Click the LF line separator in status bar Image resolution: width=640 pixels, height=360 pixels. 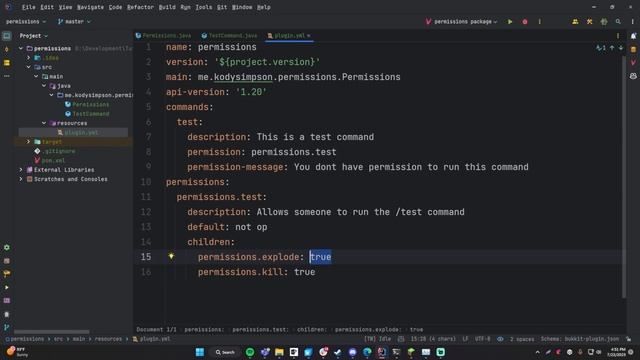(x=465, y=339)
